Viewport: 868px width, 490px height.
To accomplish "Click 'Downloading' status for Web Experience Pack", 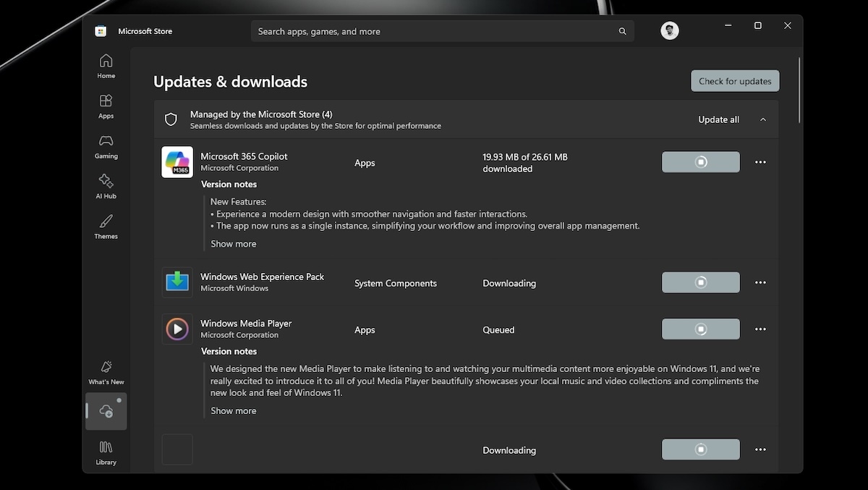I will [509, 283].
